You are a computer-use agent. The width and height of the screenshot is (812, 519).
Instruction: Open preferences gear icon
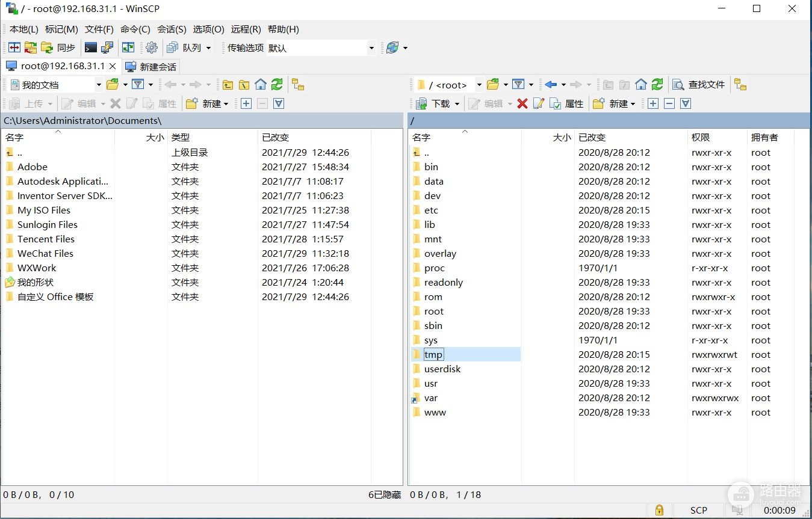(x=152, y=48)
